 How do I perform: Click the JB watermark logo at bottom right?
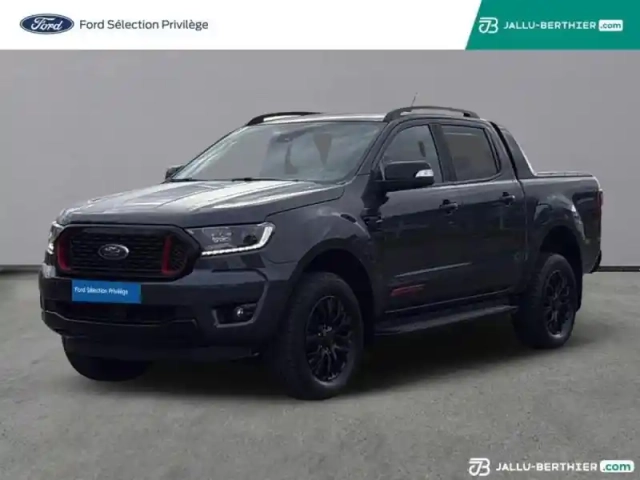(479, 467)
